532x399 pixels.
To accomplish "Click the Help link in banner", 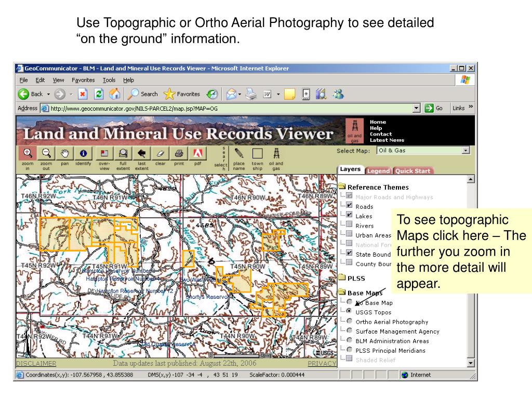I will [x=376, y=128].
